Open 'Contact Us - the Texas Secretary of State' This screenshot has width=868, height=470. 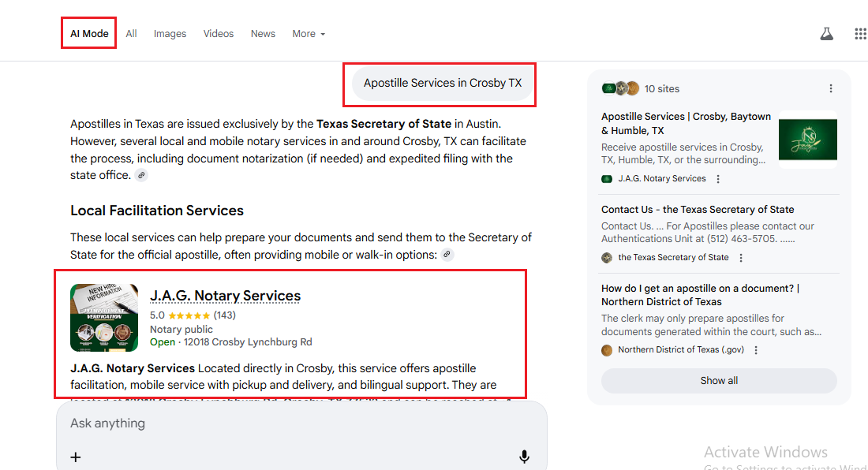click(x=698, y=210)
